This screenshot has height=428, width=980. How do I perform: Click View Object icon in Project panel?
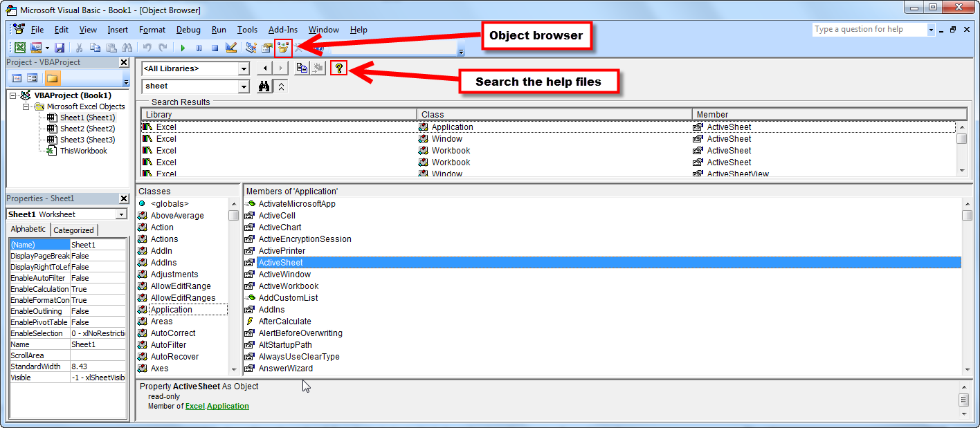[x=32, y=78]
